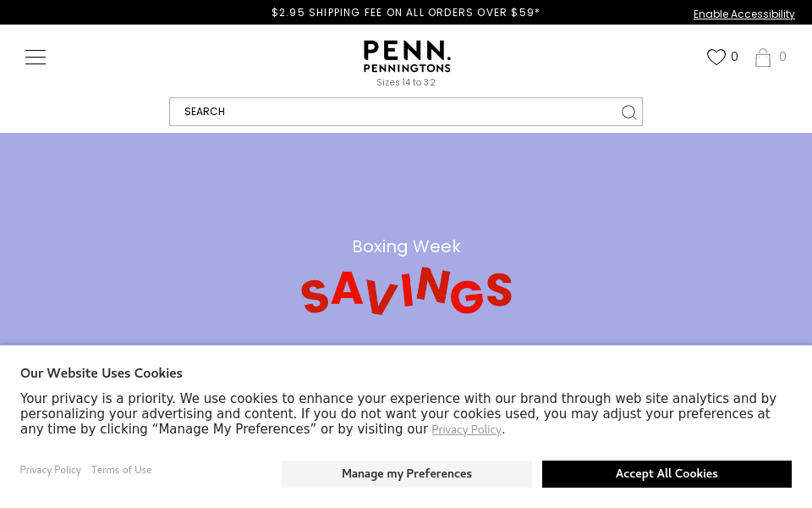Click the Privacy Policy footer link

click(x=50, y=470)
